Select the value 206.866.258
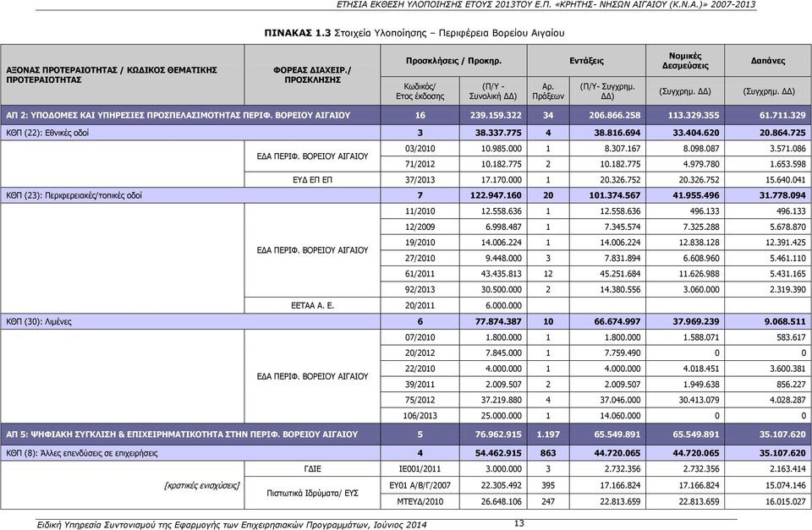The height and width of the screenshot is (530, 812). [614, 116]
